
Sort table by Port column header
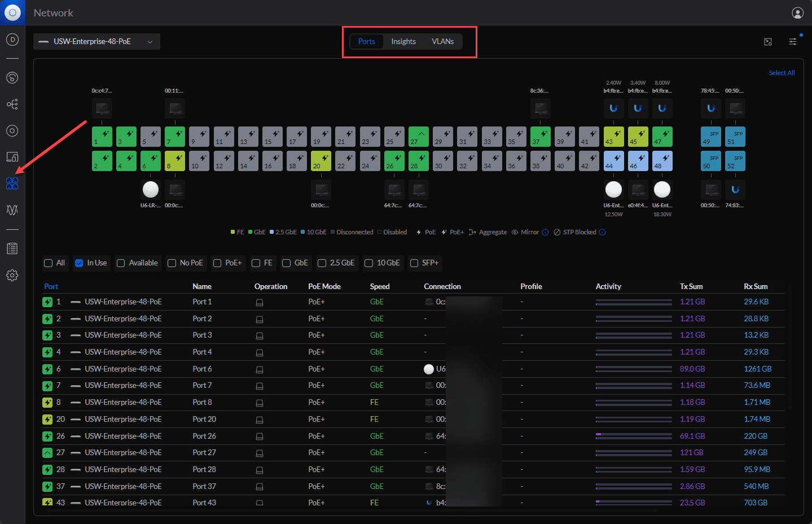click(51, 286)
